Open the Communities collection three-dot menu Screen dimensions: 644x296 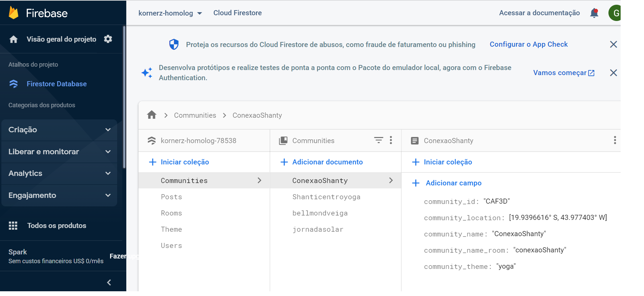[391, 140]
